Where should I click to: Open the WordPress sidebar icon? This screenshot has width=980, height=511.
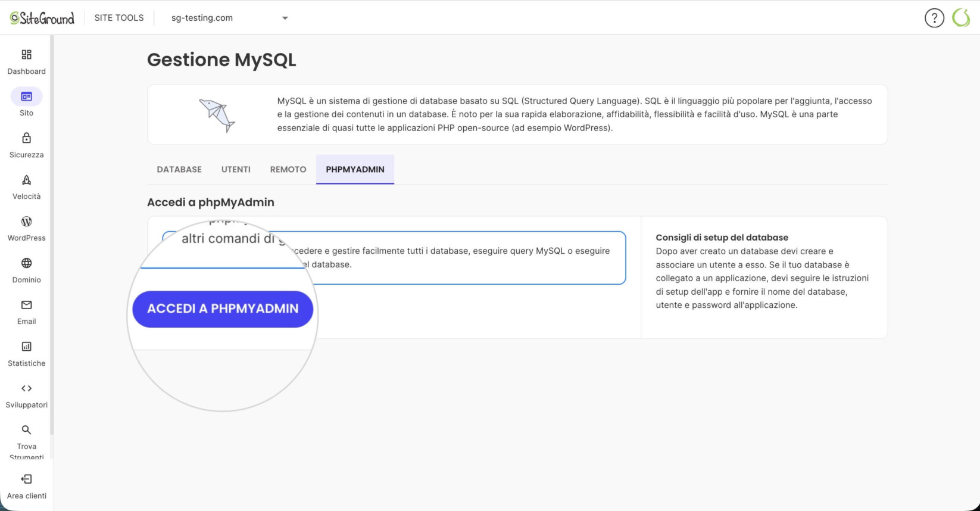26,222
